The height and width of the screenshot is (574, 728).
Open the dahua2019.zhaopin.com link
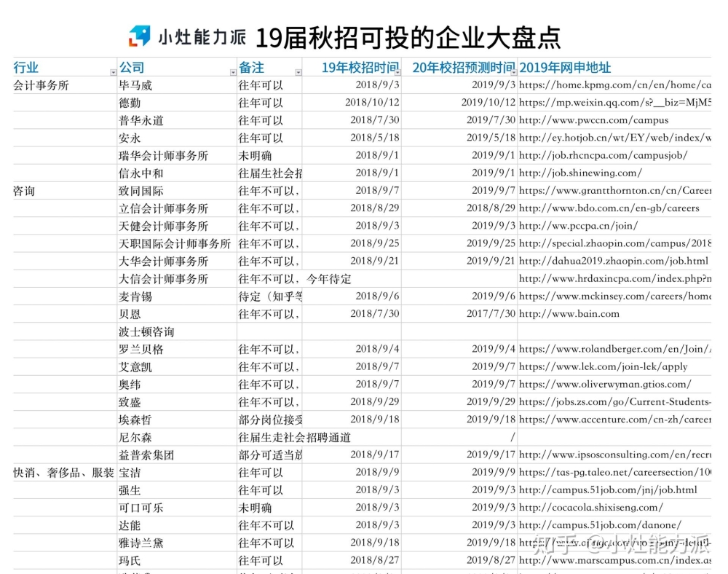click(614, 262)
